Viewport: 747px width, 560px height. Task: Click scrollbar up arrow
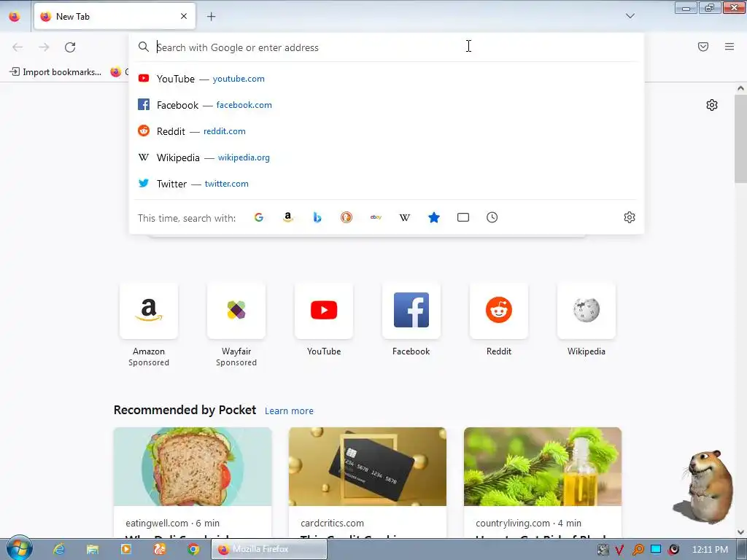pyautogui.click(x=741, y=88)
